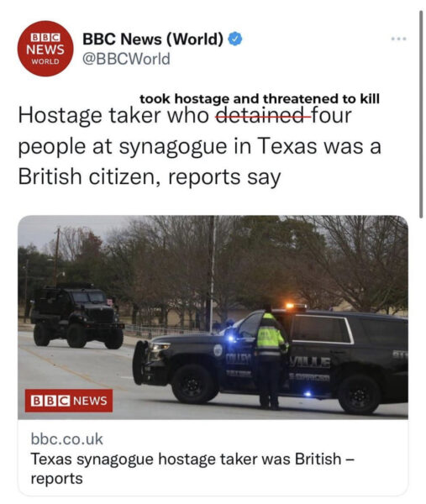Click the blue verified checkmark badge
The image size is (426, 504).
[235, 39]
